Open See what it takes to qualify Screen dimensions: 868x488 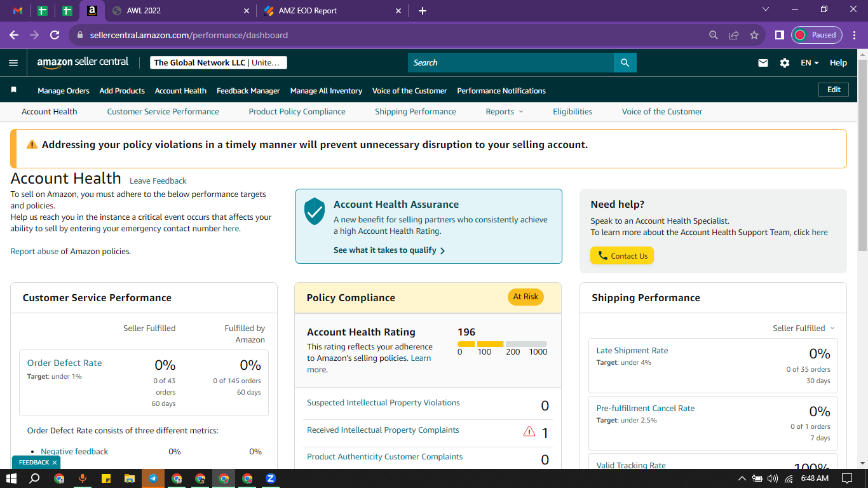pos(389,250)
